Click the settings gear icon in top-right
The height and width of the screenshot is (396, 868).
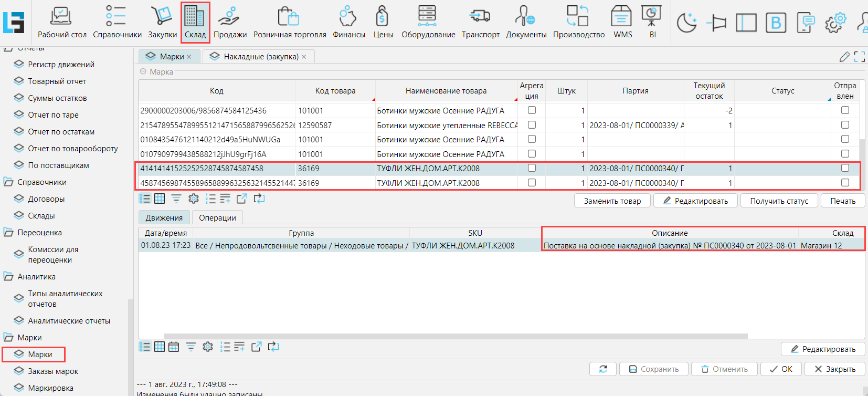point(835,23)
